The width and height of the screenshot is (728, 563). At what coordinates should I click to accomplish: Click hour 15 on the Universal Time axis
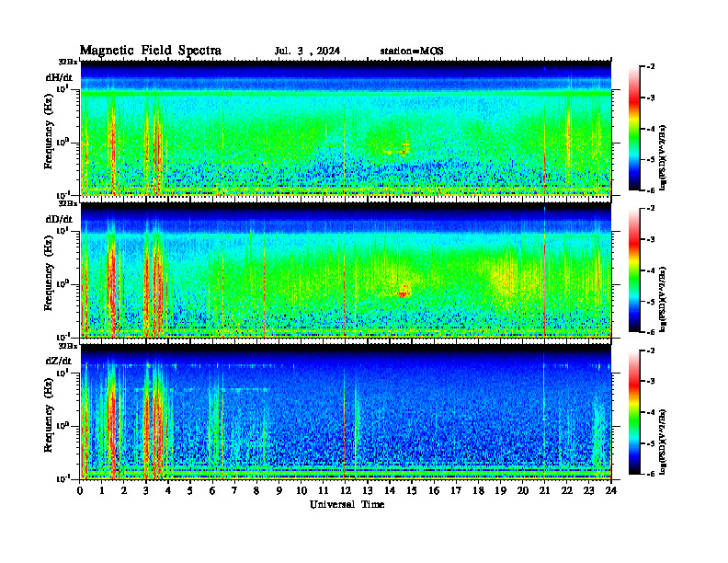coord(412,491)
